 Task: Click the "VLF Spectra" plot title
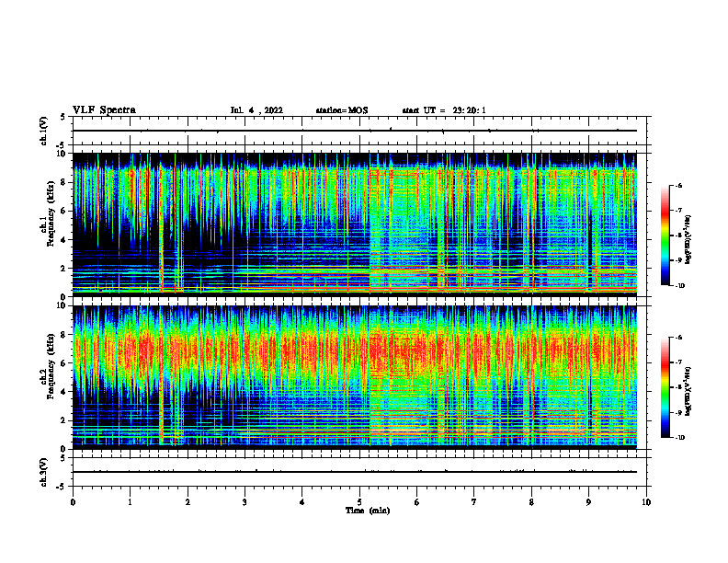[x=104, y=110]
